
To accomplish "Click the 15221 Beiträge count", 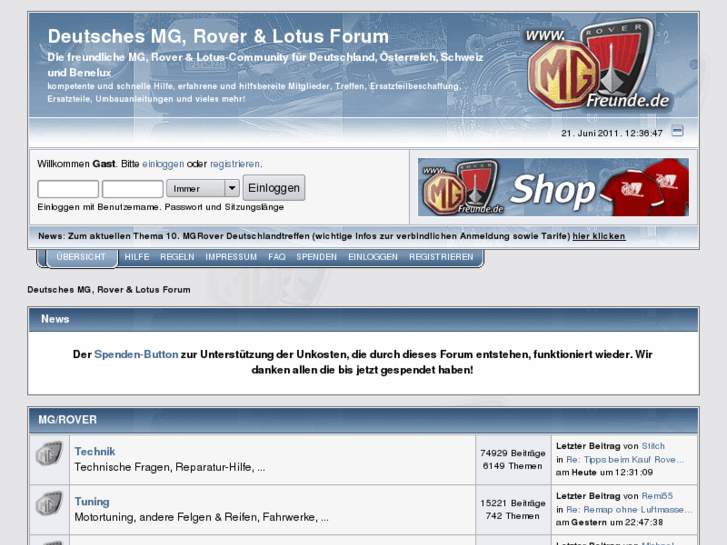I will pos(513,503).
